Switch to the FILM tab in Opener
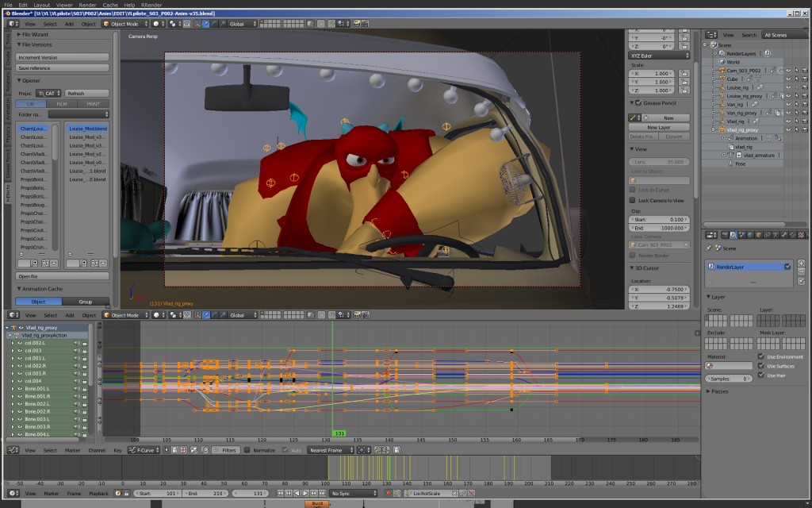The height and width of the screenshot is (508, 812). [x=62, y=104]
